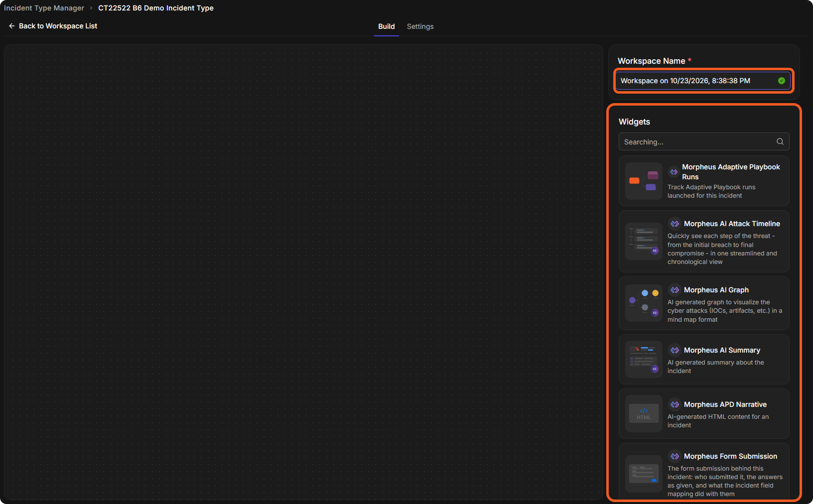Click 'AI generated summary about the incident' text

[x=715, y=367]
